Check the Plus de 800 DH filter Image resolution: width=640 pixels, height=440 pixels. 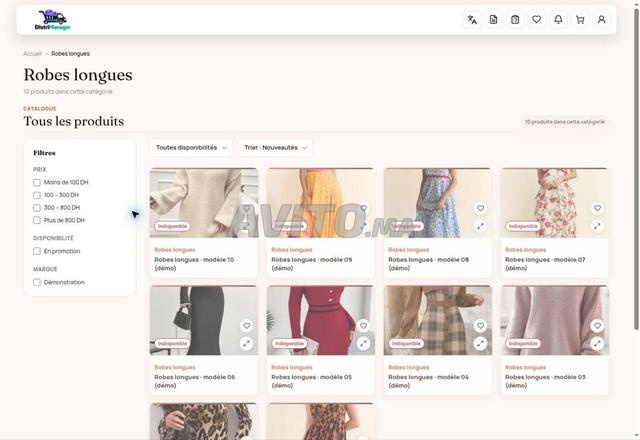[37, 220]
